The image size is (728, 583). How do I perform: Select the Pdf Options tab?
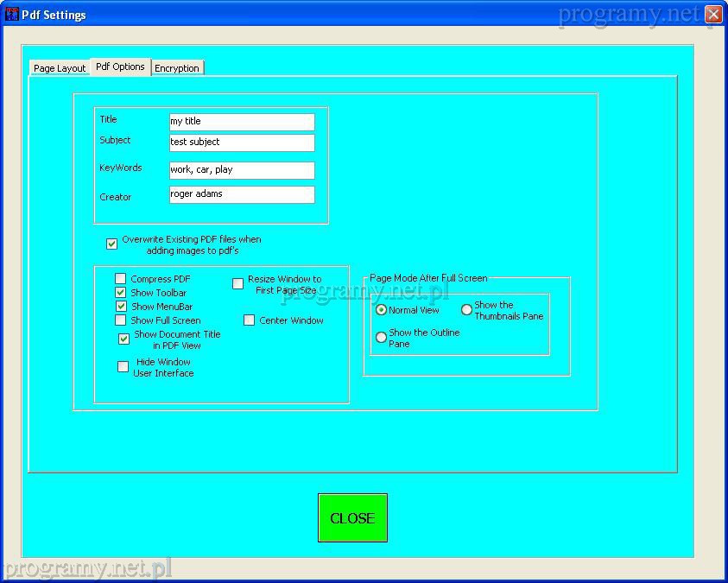pos(120,67)
